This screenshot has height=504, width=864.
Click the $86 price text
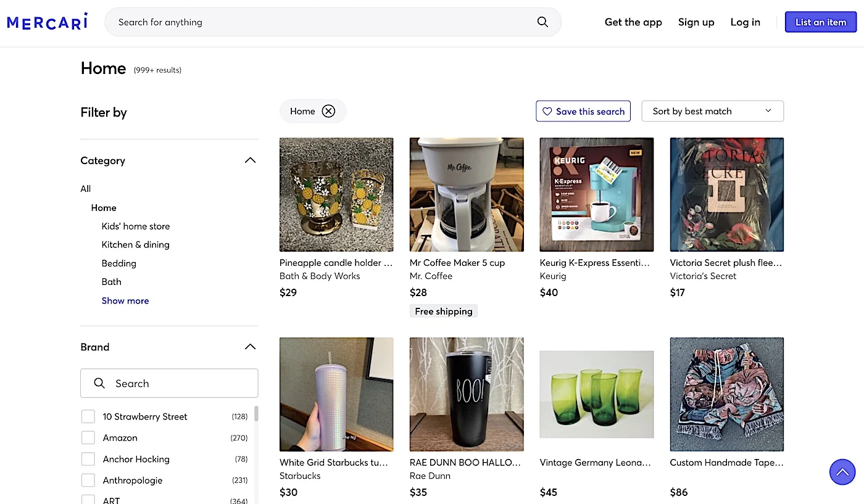pyautogui.click(x=679, y=492)
